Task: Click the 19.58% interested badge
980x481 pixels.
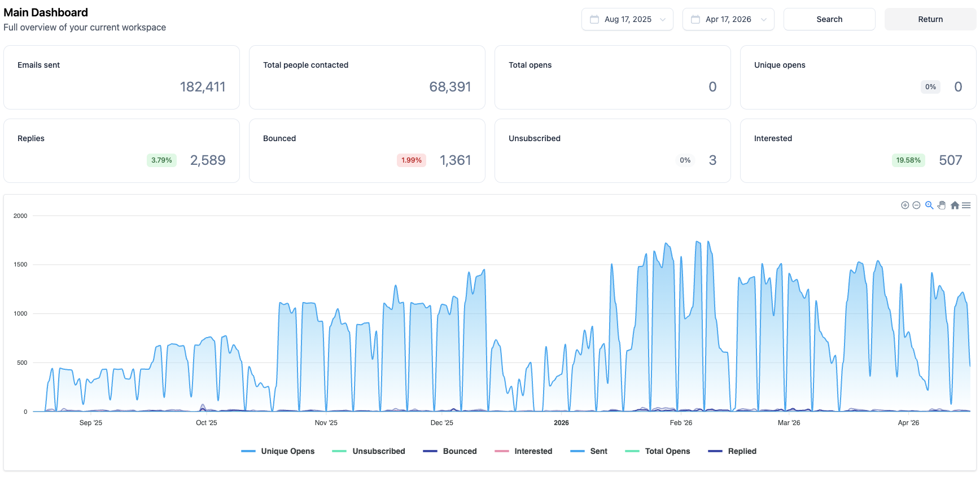Action: (908, 160)
